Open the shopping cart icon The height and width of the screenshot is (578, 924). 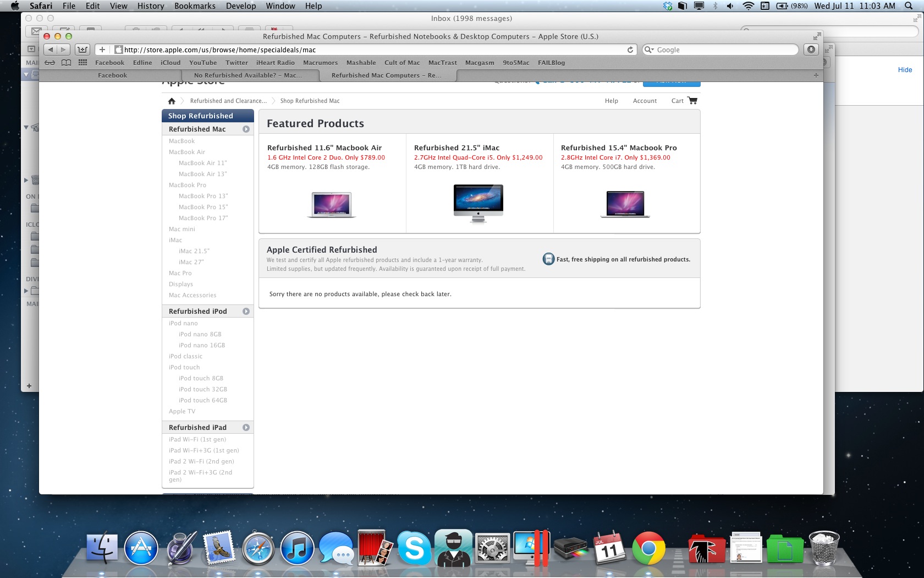(692, 101)
